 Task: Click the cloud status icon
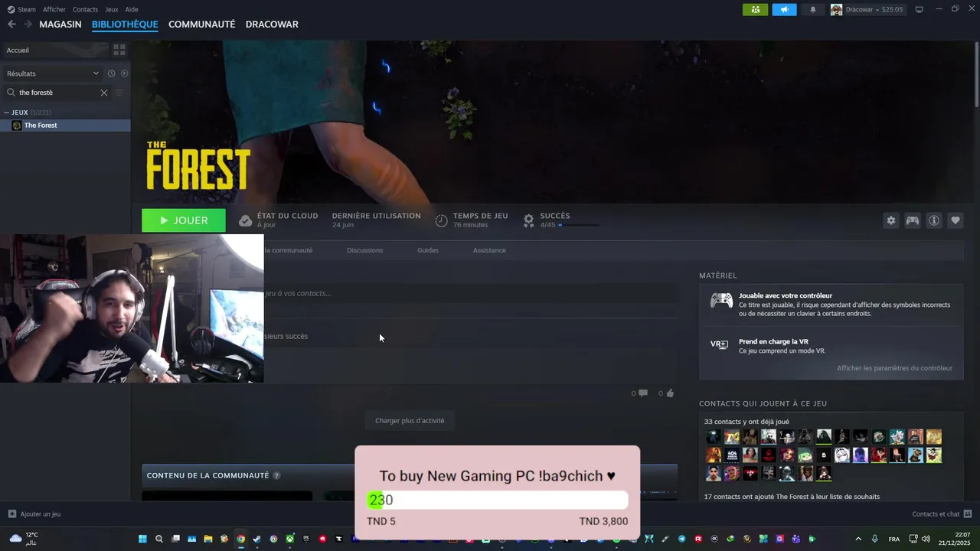point(245,220)
